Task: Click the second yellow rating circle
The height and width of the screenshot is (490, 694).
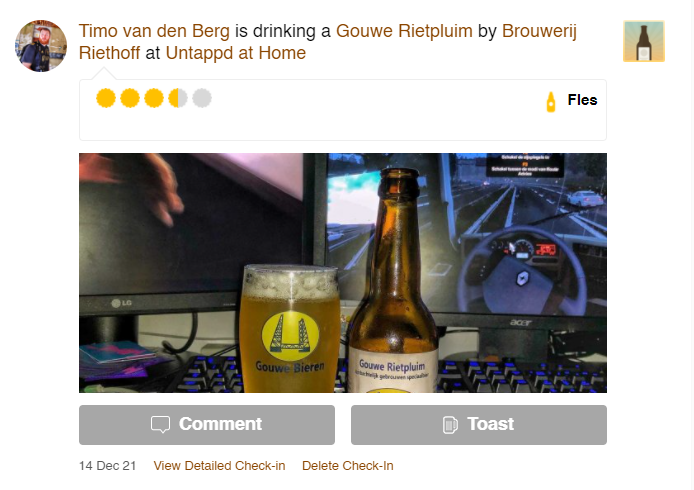Action: pyautogui.click(x=130, y=98)
